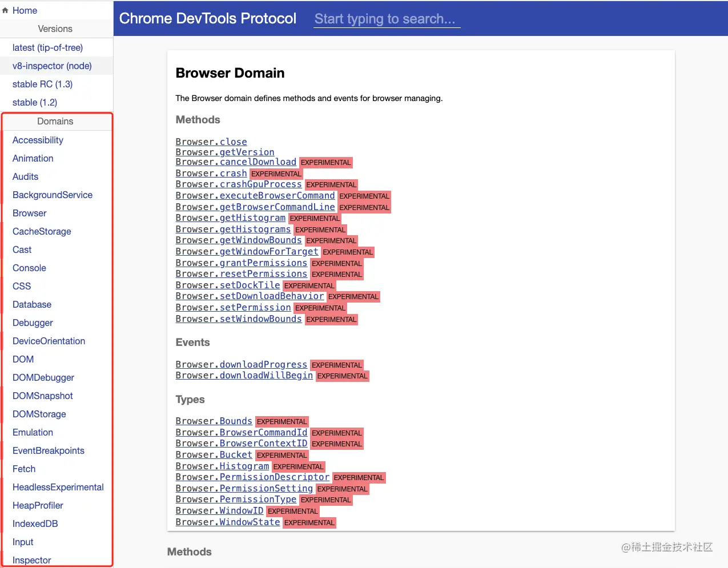Open the Inspector domain
This screenshot has width=728, height=568.
[x=32, y=560]
